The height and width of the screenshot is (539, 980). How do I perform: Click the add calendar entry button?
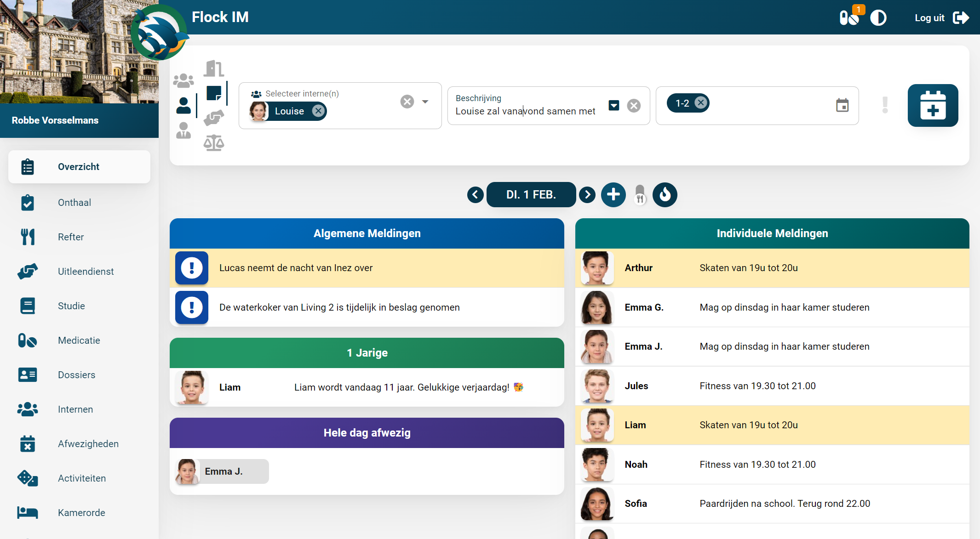933,105
